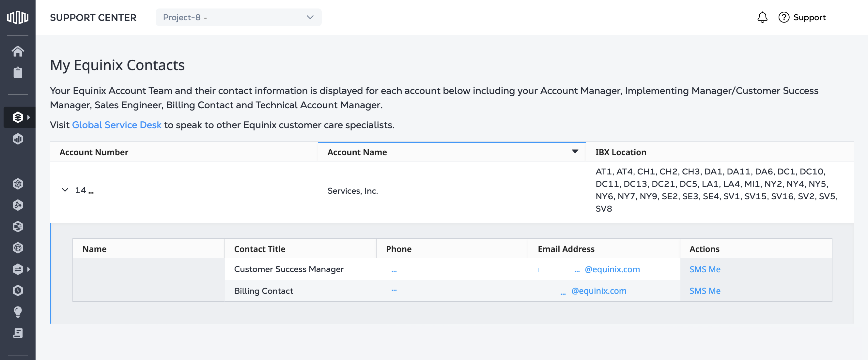
Task: Click the account number '14 ...' text
Action: [x=84, y=190]
